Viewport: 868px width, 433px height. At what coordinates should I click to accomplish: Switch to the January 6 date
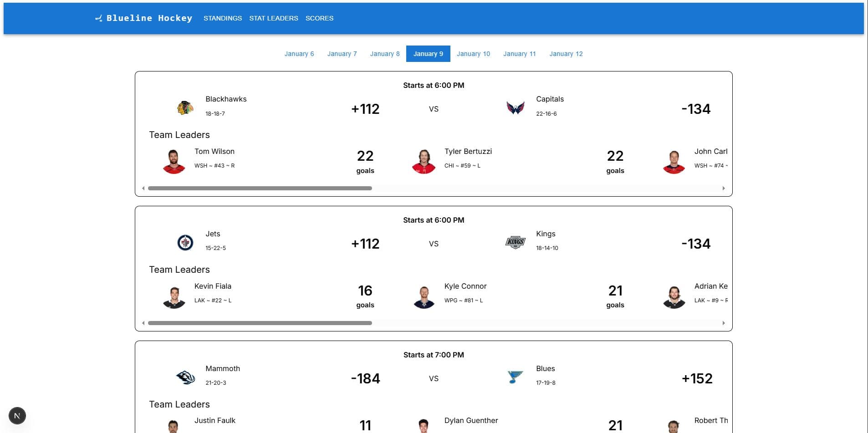[x=299, y=54]
